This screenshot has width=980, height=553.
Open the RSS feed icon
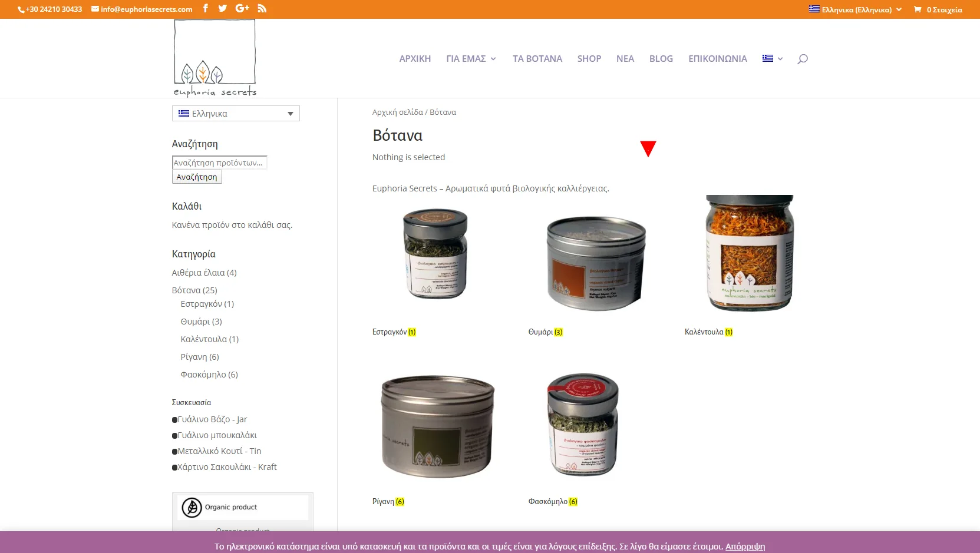pos(262,8)
